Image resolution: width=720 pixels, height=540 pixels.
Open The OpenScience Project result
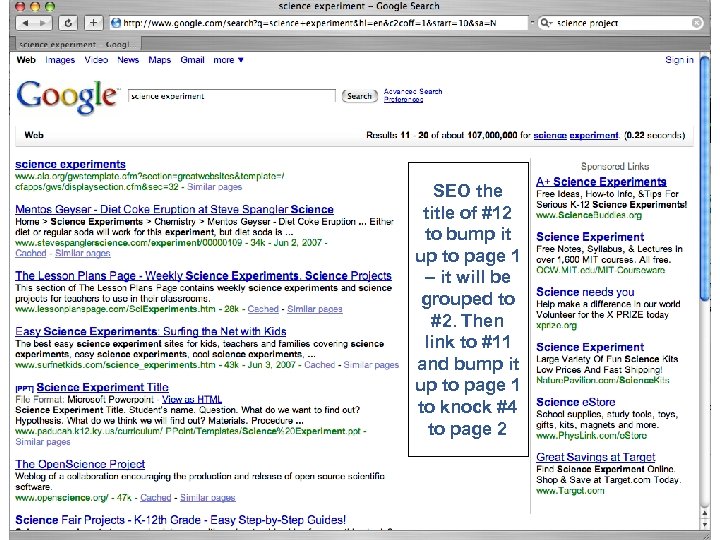[x=80, y=464]
